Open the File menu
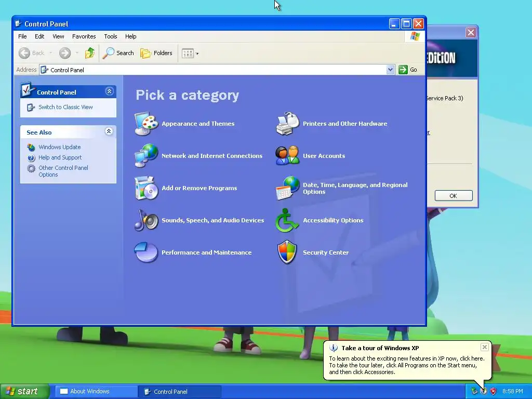This screenshot has height=399, width=532. click(22, 36)
